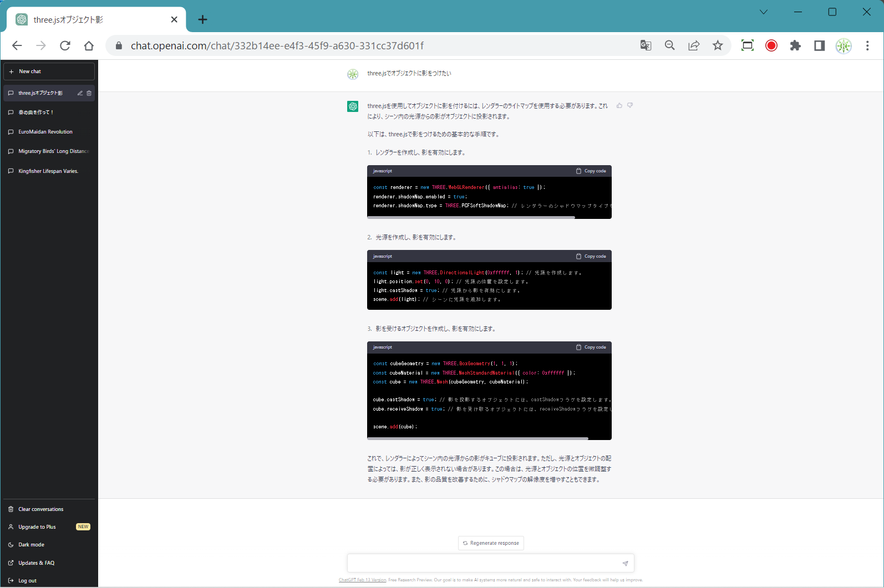Click the Google Translate icon in address bar

click(x=646, y=45)
